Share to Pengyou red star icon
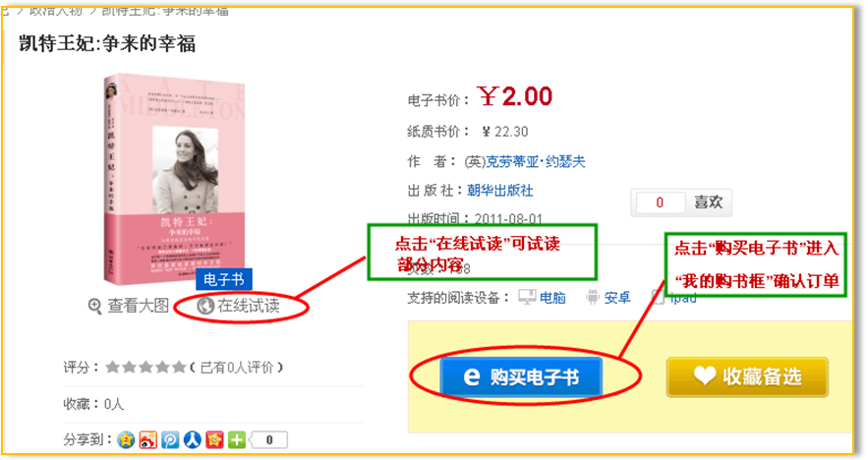 (214, 440)
